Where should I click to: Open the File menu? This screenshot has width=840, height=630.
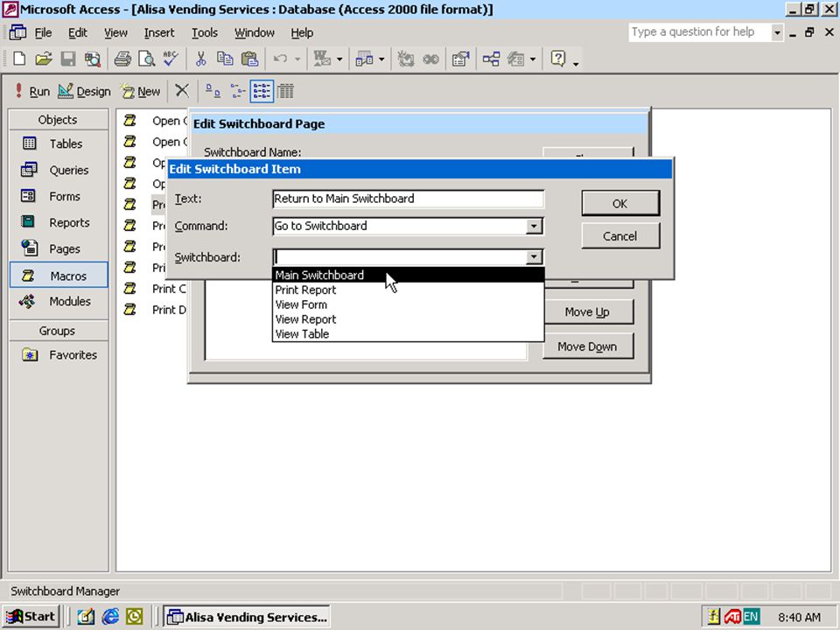pos(43,32)
